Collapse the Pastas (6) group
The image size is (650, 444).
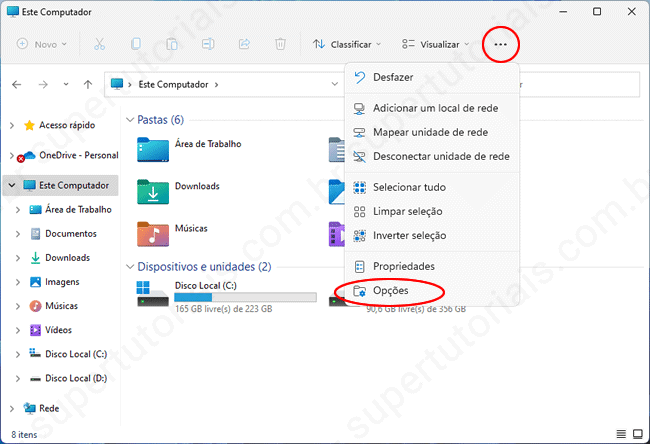pyautogui.click(x=130, y=120)
